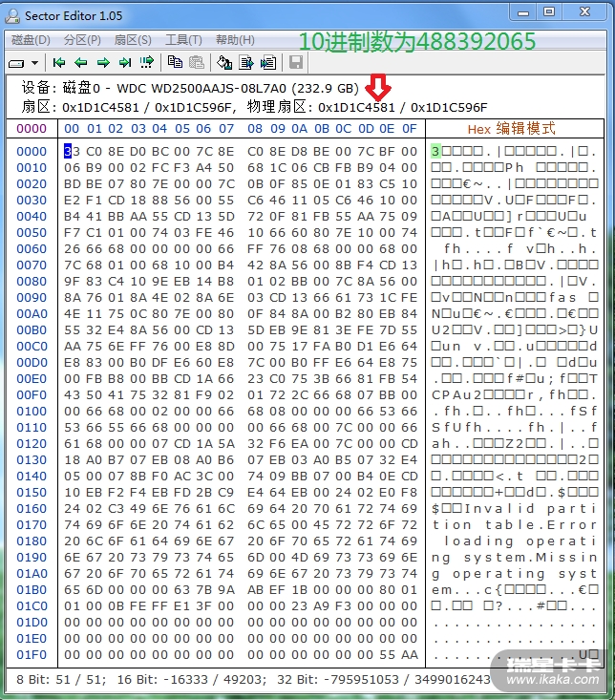Click ASCII text 'ng system.Missin'
This screenshot has width=615, height=700.
click(514, 557)
